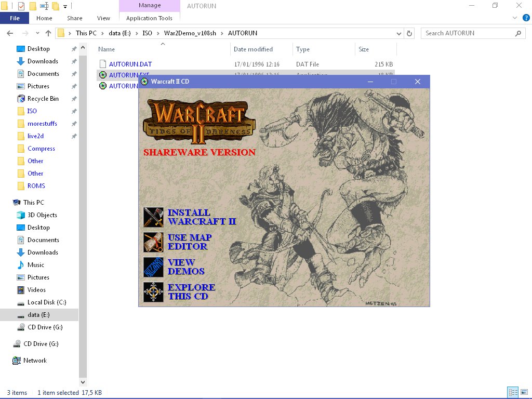This screenshot has width=532, height=399.
Task: Open 3D Objects under This PC
Action: pos(42,215)
